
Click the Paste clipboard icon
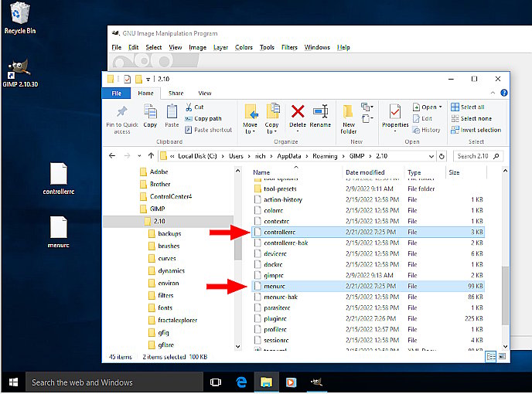172,112
